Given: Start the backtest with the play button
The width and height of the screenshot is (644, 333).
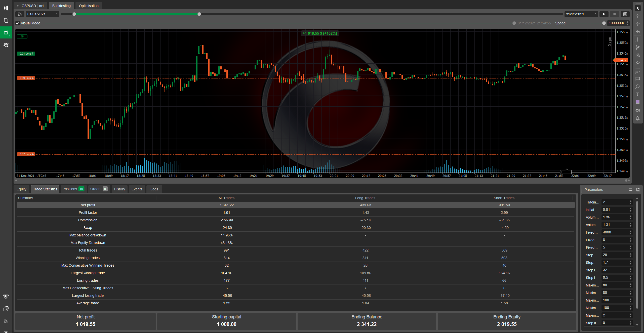Looking at the screenshot, I should tap(604, 14).
